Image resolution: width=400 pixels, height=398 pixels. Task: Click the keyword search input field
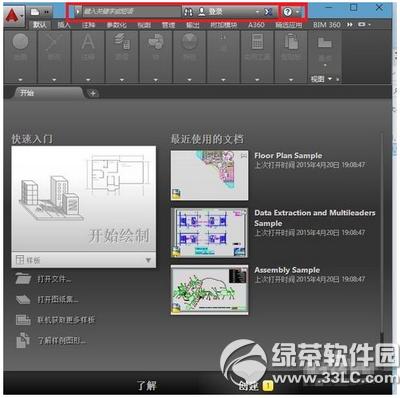click(131, 12)
